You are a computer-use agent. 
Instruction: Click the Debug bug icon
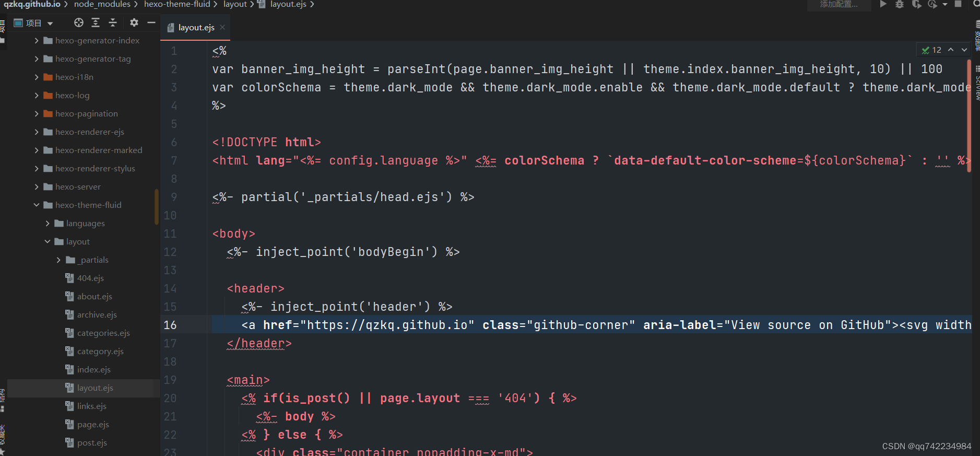point(899,4)
